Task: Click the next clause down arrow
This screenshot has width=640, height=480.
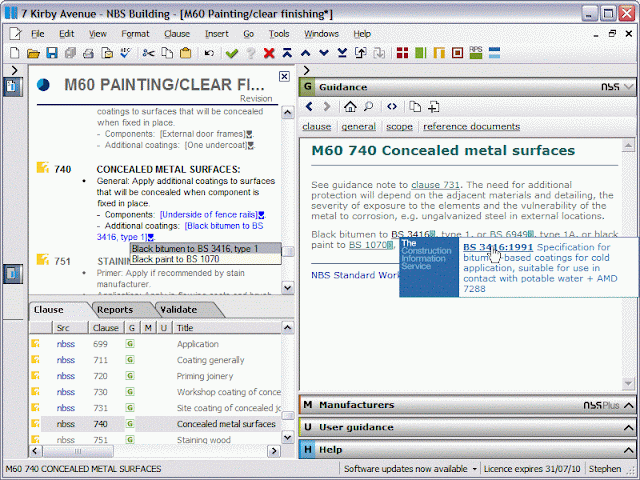Action: click(324, 53)
